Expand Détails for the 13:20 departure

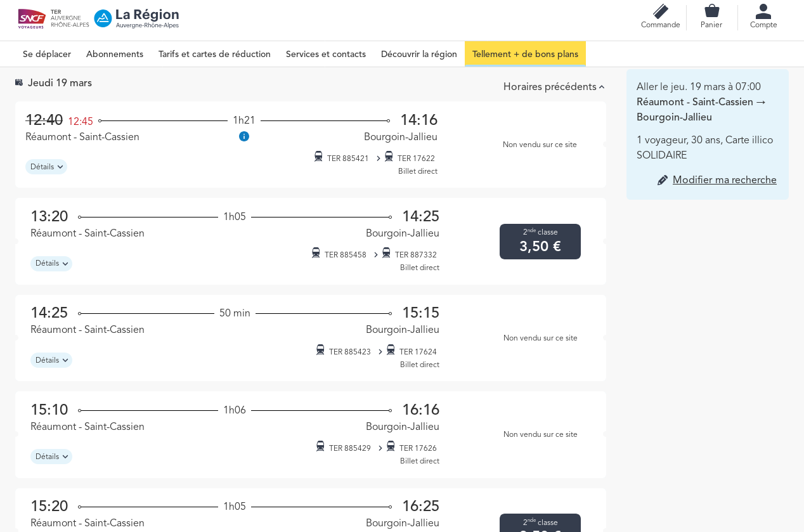[51, 264]
